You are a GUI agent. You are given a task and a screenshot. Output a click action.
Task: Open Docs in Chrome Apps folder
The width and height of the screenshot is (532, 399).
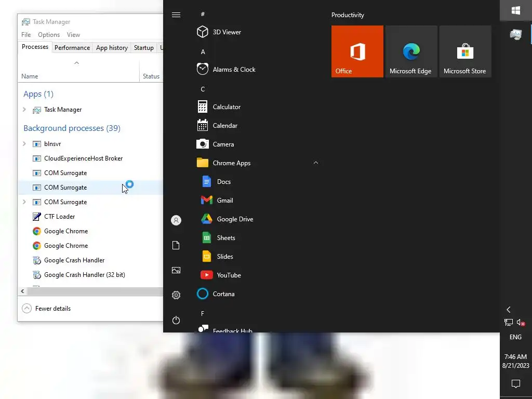[x=258, y=181]
